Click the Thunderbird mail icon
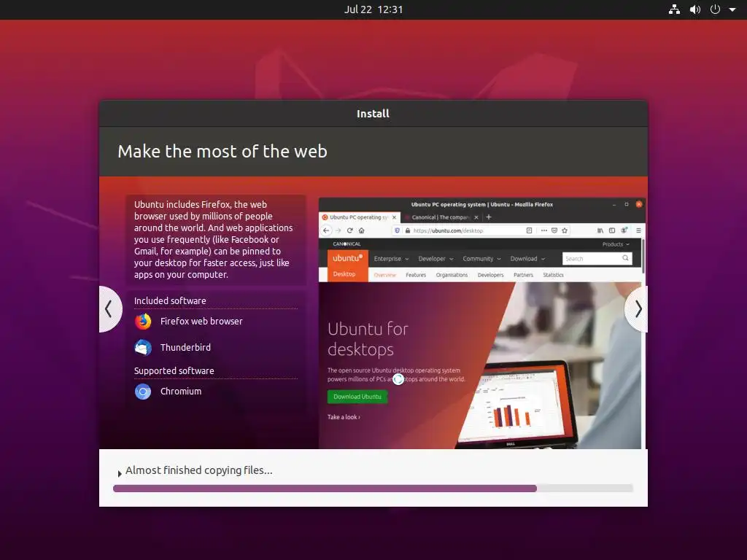Image resolution: width=747 pixels, height=560 pixels. tap(143, 348)
